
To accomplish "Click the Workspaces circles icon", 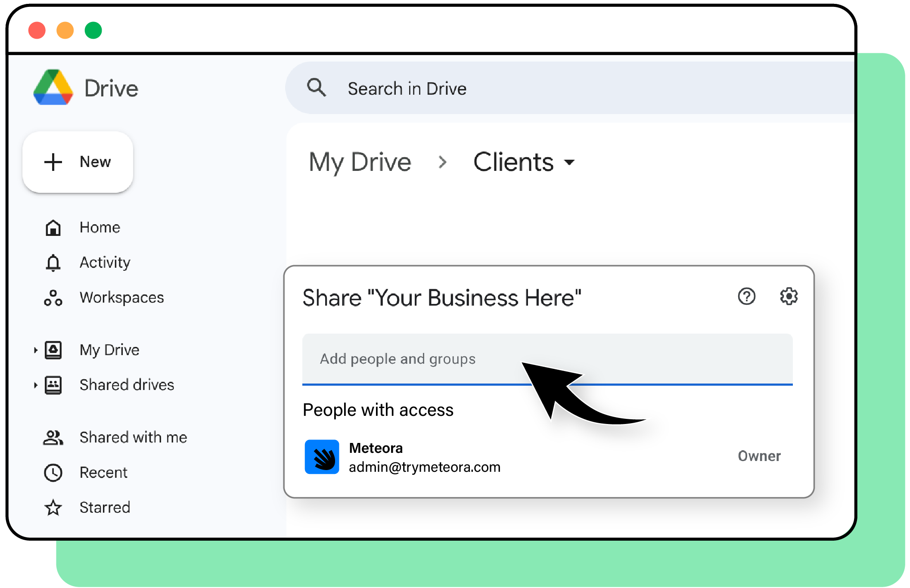I will pyautogui.click(x=53, y=298).
